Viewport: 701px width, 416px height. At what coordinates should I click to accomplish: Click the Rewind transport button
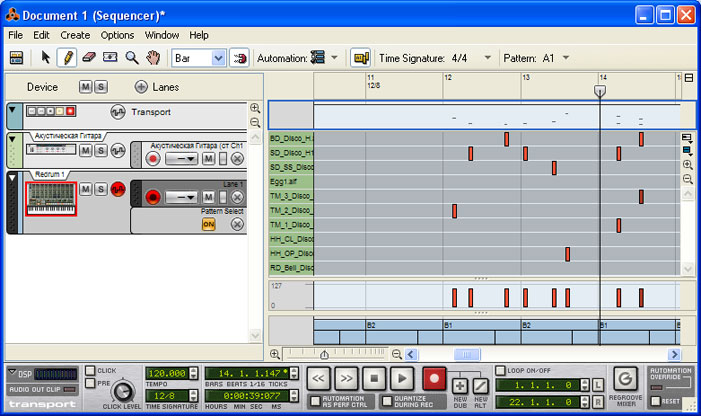click(x=318, y=378)
